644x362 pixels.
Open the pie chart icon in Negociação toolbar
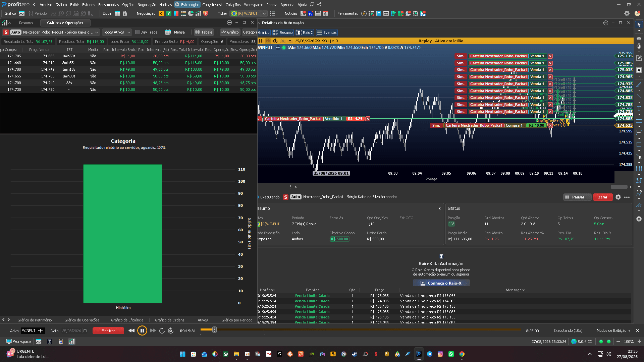tap(191, 13)
